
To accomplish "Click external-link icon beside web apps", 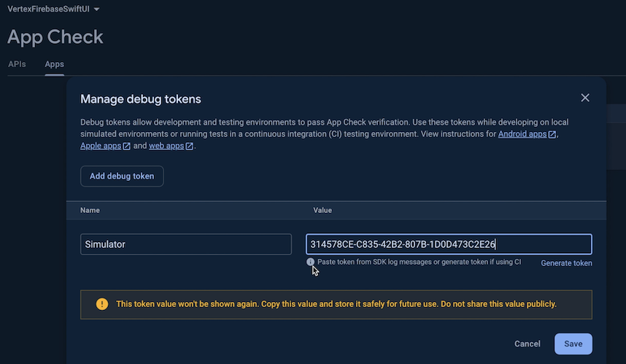I will [190, 147].
